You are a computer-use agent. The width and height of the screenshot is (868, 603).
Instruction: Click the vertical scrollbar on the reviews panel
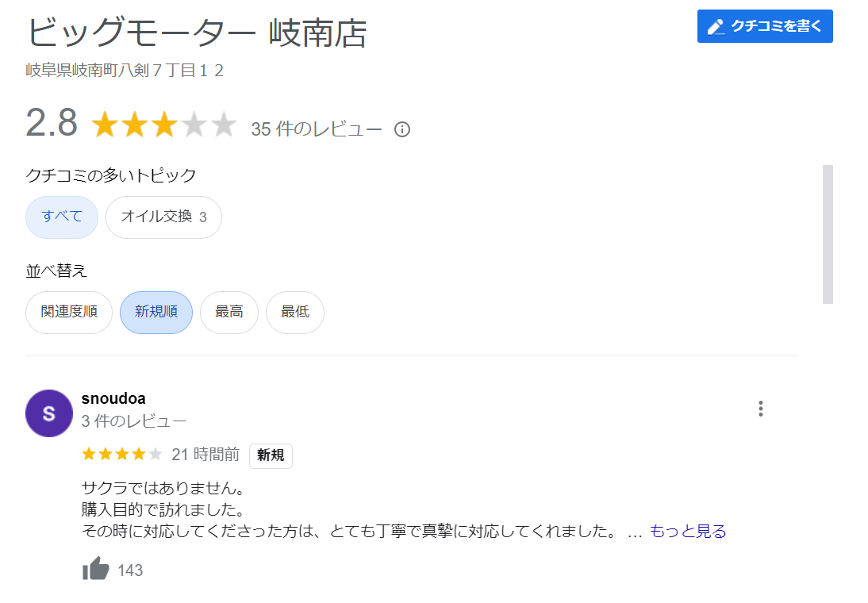pos(828,234)
